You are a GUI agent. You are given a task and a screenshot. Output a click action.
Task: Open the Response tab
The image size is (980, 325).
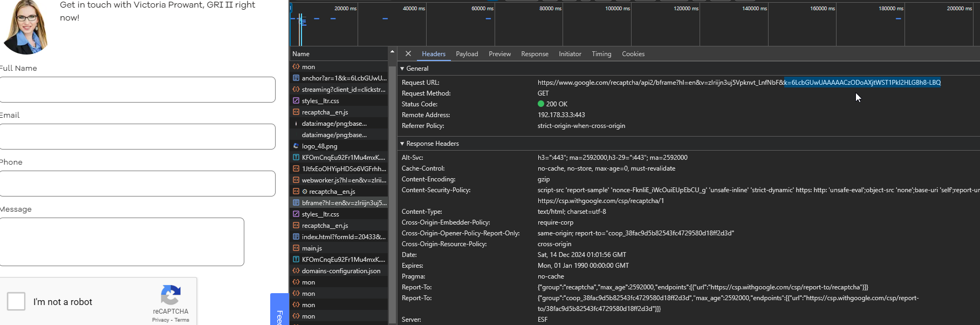click(x=534, y=54)
